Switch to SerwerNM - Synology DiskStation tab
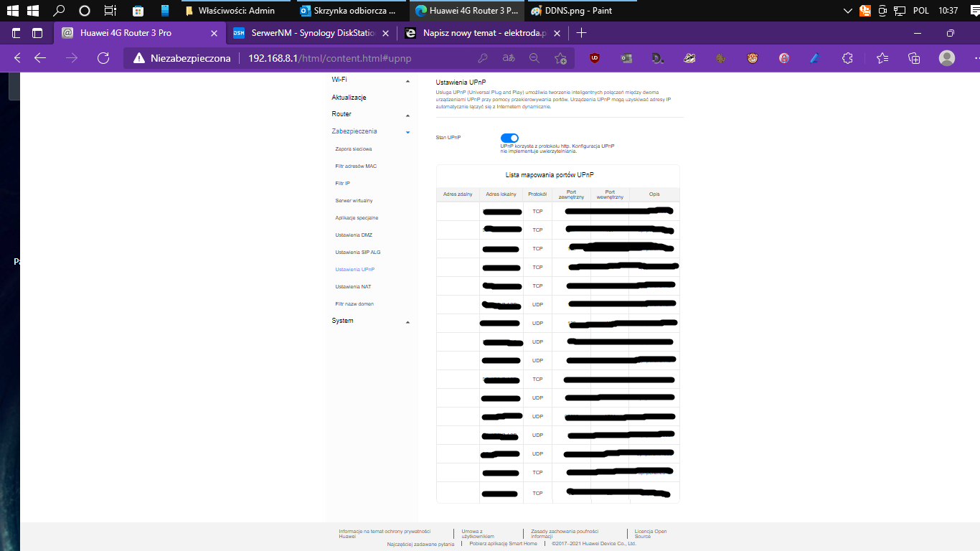Screen dimensions: 980x551 [x=313, y=33]
